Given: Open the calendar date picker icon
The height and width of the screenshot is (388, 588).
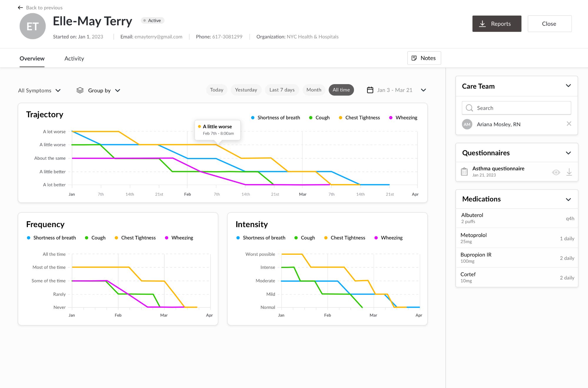Looking at the screenshot, I should (x=370, y=90).
